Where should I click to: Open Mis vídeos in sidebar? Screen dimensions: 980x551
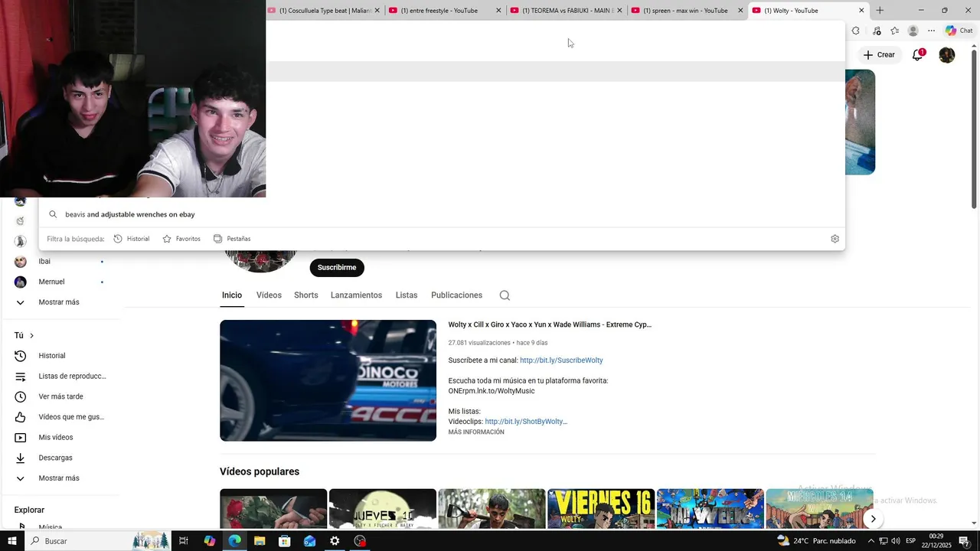tap(60, 438)
